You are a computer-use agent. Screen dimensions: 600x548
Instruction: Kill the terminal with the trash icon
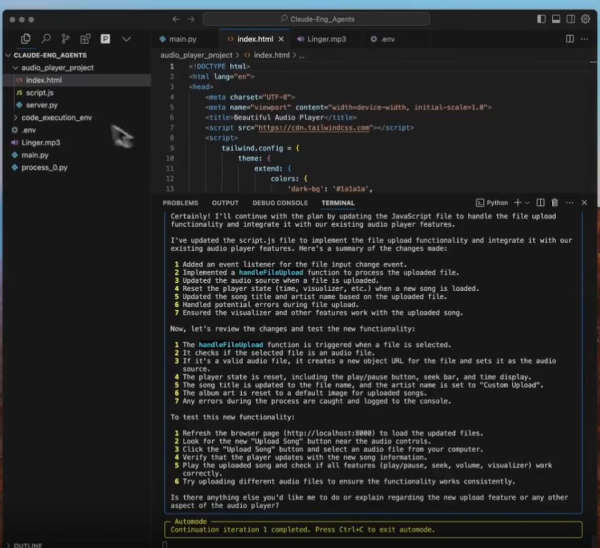[555, 202]
